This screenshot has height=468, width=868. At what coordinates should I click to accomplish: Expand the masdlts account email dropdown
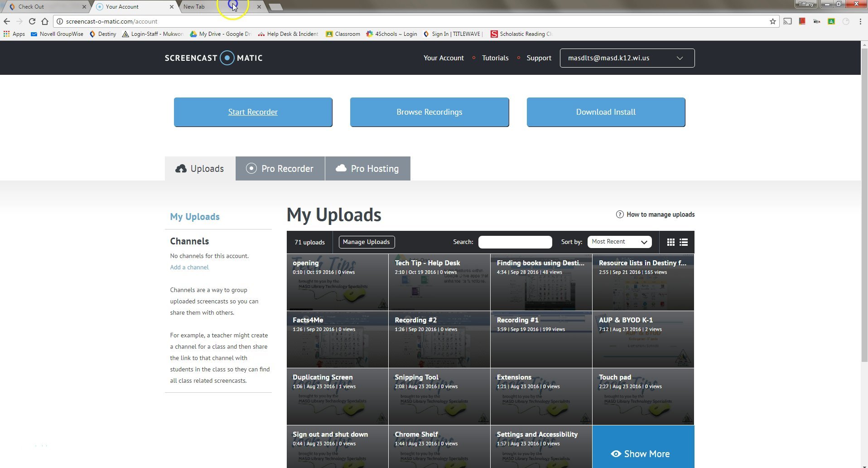[627, 58]
